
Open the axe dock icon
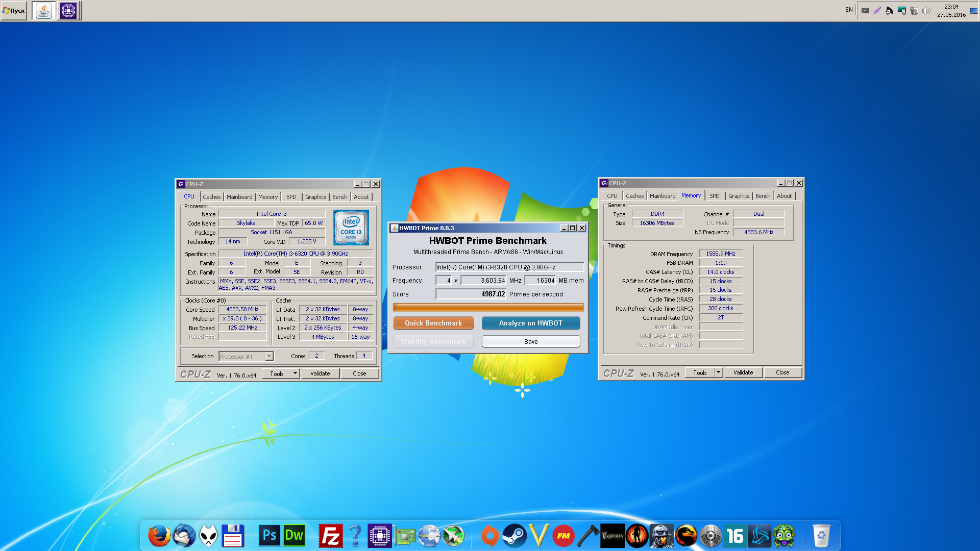tap(588, 536)
